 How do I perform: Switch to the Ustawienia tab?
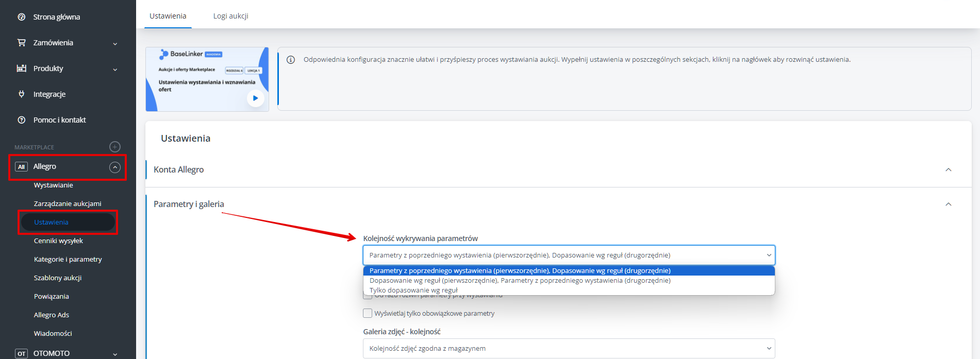coord(168,16)
